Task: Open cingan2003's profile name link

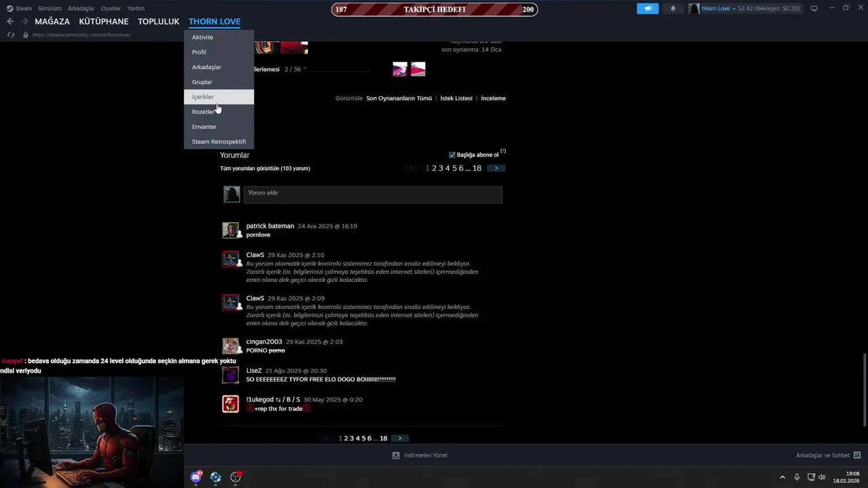Action: (264, 342)
